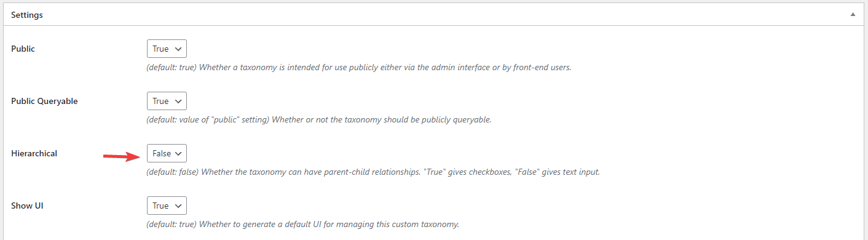868x240 pixels.
Task: Click the Show UI description text
Action: [x=302, y=224]
